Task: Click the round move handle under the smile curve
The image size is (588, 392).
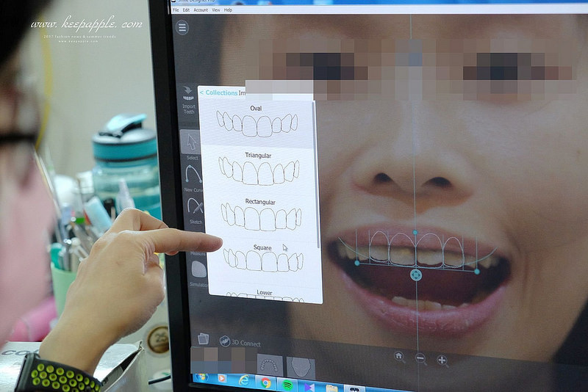Action: pos(416,275)
